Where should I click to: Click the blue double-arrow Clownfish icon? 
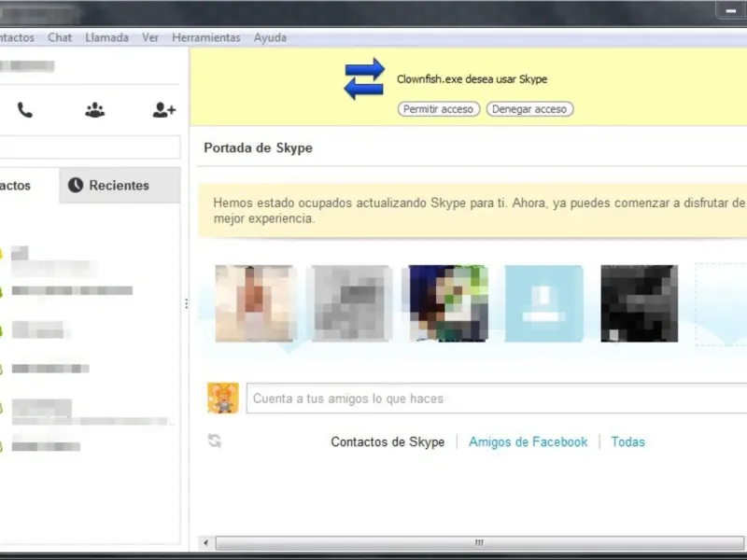click(x=364, y=79)
